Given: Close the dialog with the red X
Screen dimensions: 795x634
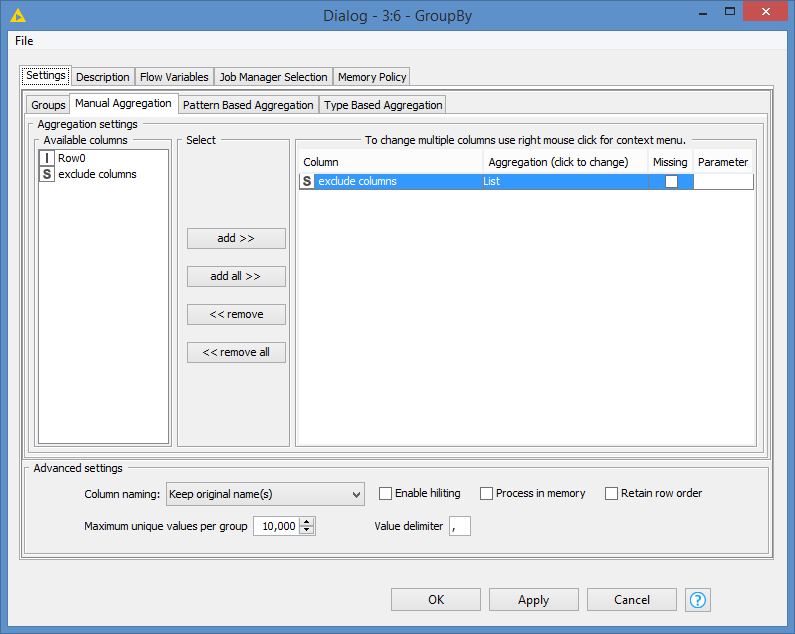Looking at the screenshot, I should 766,11.
